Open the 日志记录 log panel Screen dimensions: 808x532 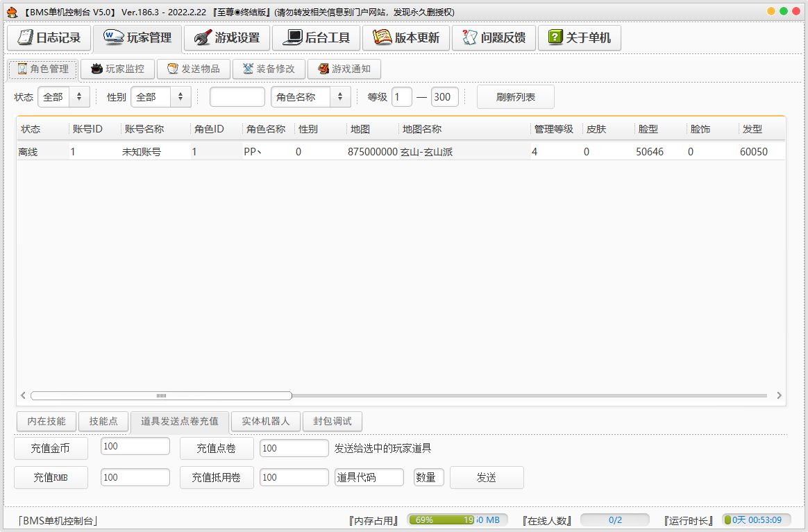(49, 37)
